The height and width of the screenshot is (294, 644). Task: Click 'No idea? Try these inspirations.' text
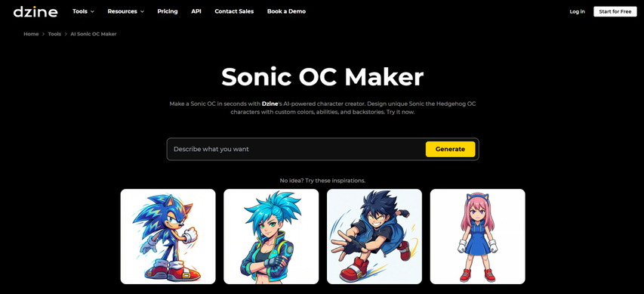coord(322,181)
